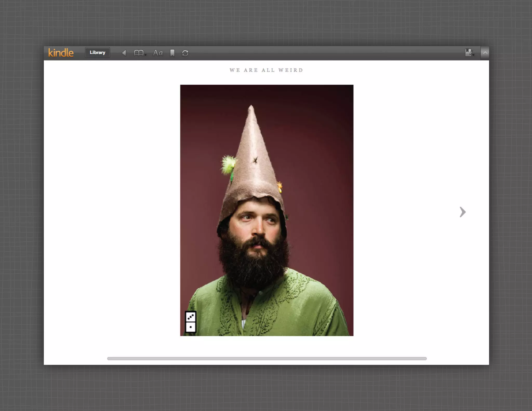
Task: Open the Library
Action: [97, 53]
